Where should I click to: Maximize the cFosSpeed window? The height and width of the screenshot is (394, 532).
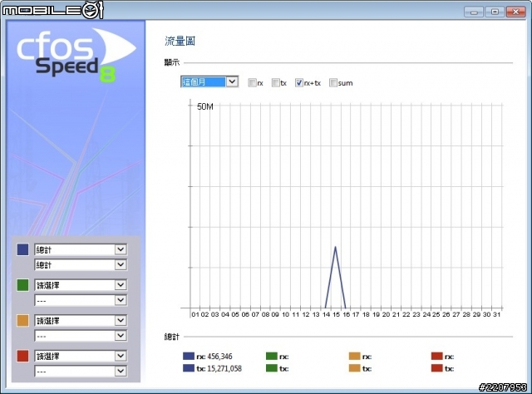tap(495, 12)
